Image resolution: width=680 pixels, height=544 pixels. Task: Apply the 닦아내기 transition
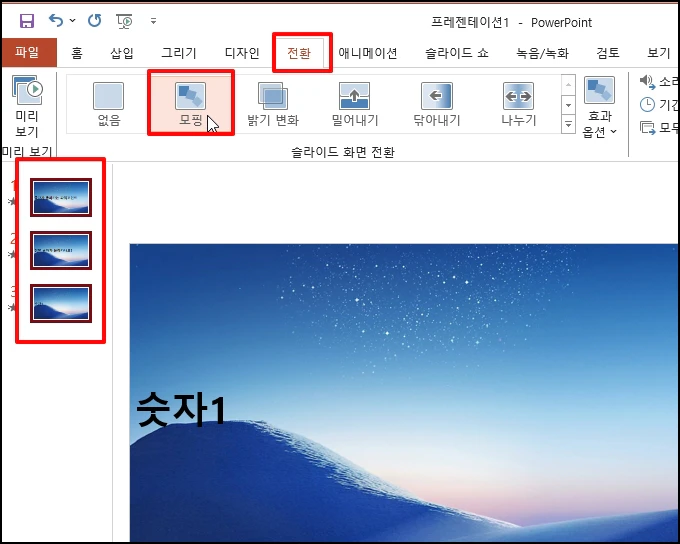437,104
